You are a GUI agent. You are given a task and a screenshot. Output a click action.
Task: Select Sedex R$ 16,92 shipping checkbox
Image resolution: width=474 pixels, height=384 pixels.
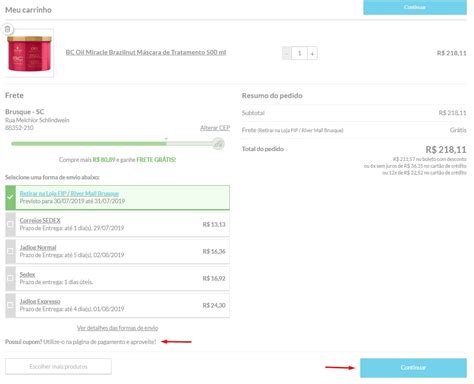[x=10, y=278]
